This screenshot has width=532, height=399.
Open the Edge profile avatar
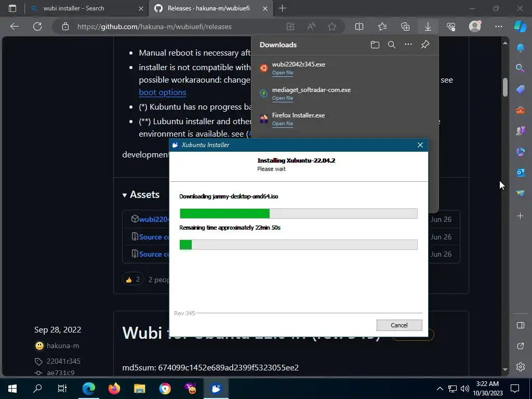[475, 26]
